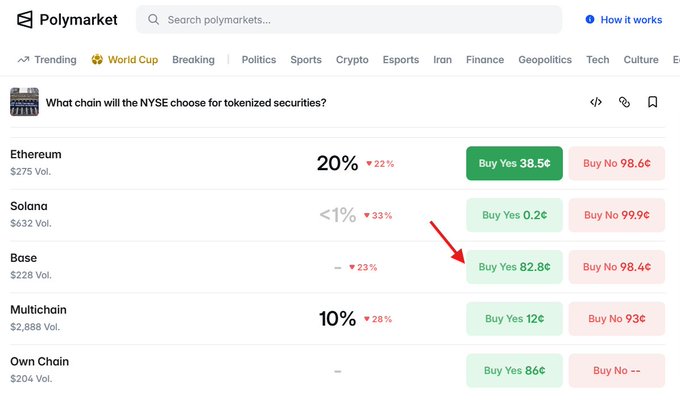
Task: Click the Solana <1% probability
Action: point(337,215)
